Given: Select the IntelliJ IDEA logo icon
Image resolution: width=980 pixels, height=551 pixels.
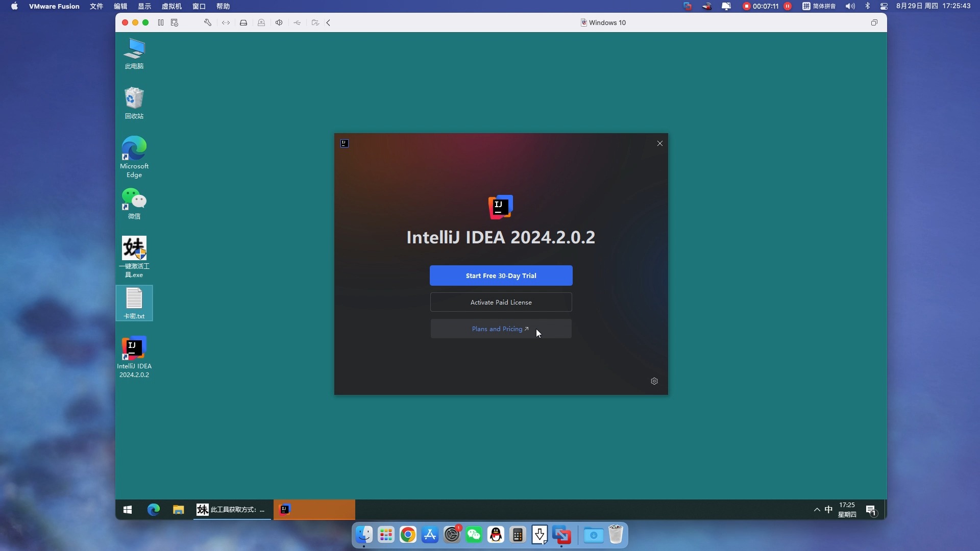Looking at the screenshot, I should click(500, 207).
